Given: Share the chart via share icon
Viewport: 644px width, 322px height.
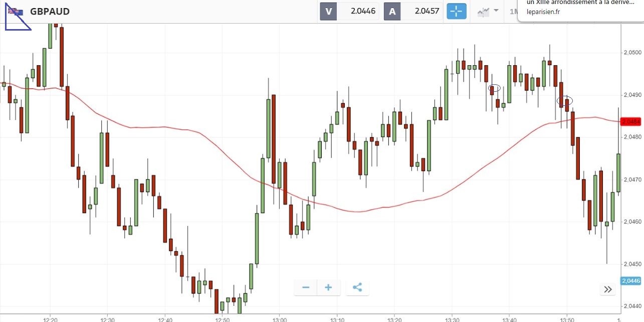Looking at the screenshot, I should (x=357, y=287).
